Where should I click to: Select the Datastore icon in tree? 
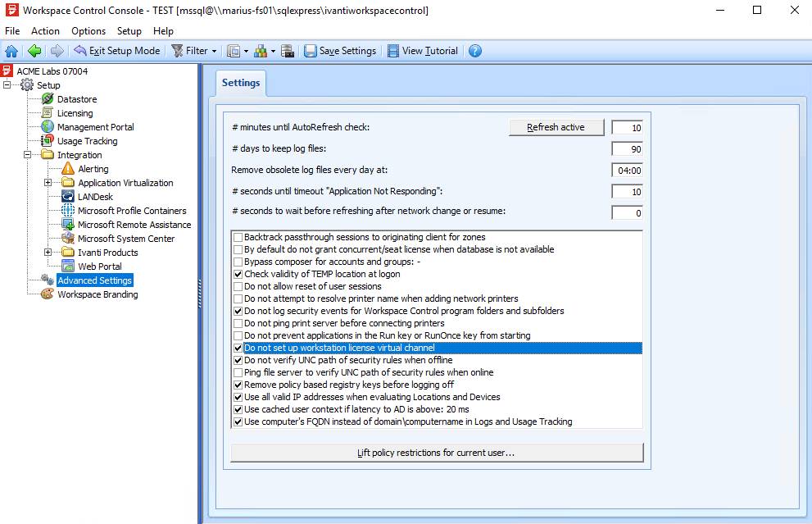coord(48,99)
